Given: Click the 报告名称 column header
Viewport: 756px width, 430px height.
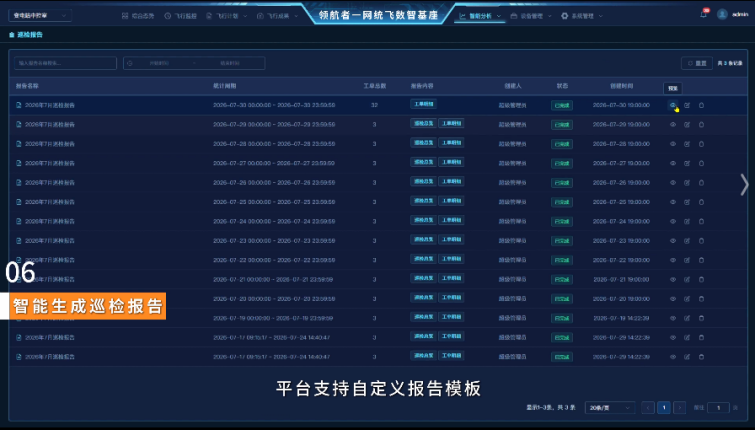Looking at the screenshot, I should click(27, 86).
